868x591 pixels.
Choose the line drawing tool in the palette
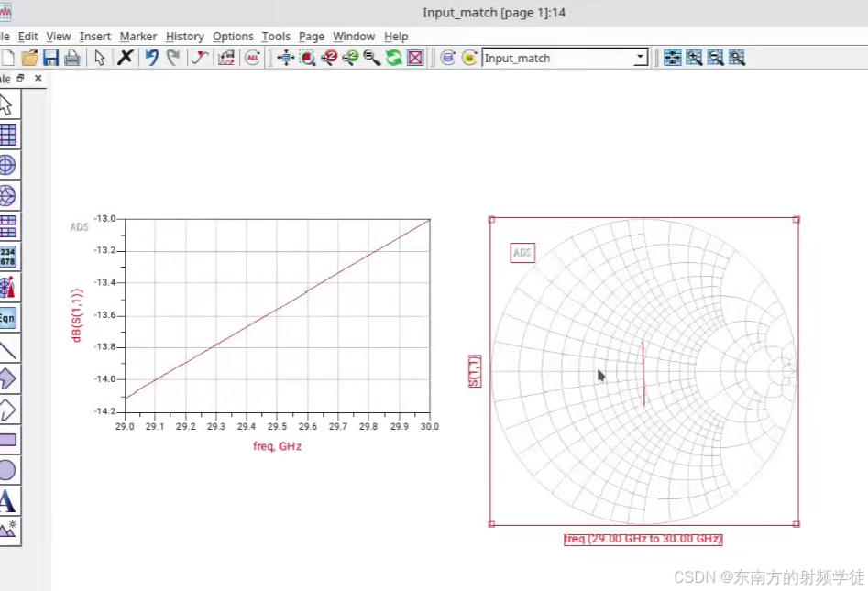[8, 348]
